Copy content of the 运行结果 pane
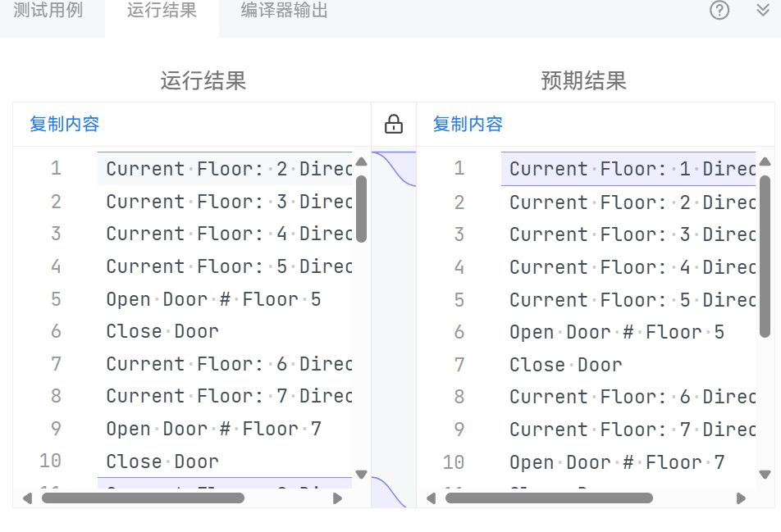Screen dimensions: 781x532 65,125
